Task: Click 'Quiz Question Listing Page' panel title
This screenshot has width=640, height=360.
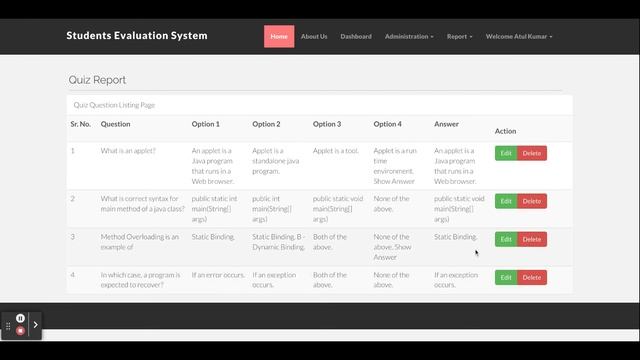Action: tap(114, 105)
